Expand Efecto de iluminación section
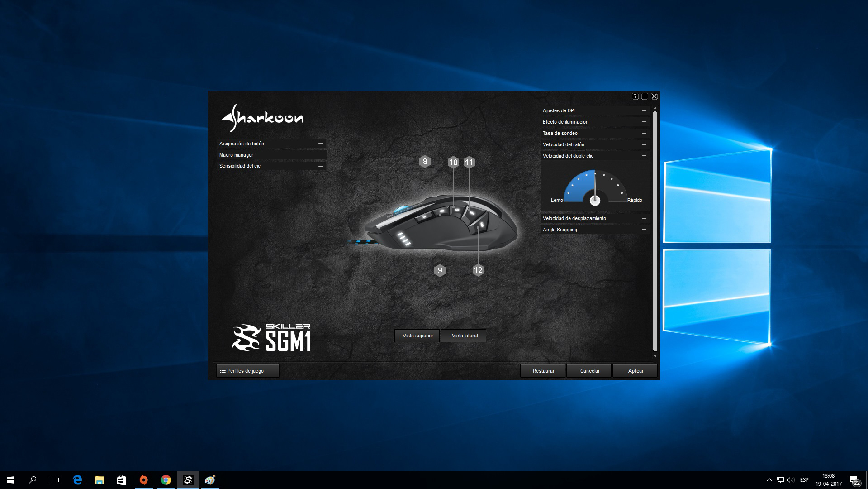Image resolution: width=868 pixels, height=489 pixels. click(595, 122)
